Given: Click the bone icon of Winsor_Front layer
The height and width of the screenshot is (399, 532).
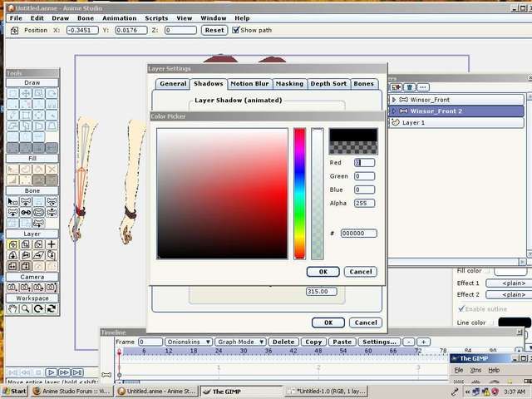Looking at the screenshot, I should (x=403, y=100).
